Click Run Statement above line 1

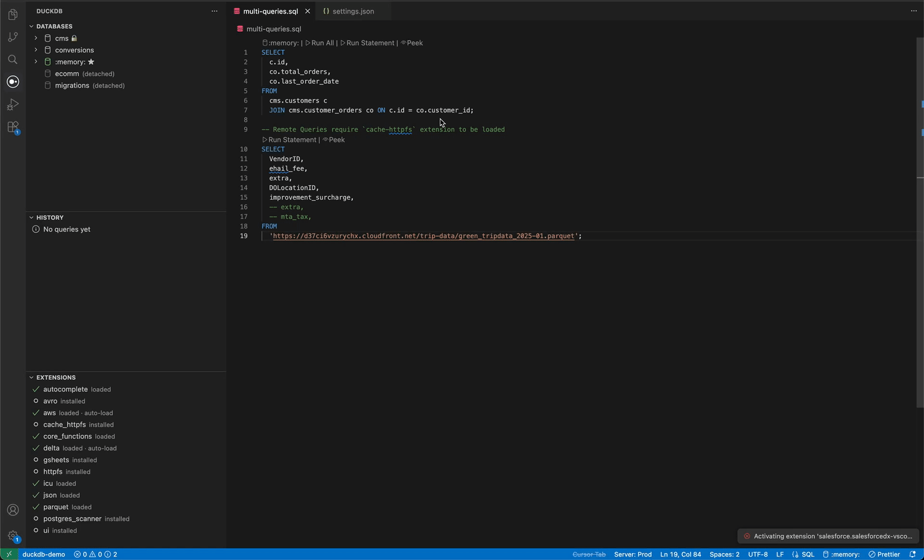click(367, 43)
